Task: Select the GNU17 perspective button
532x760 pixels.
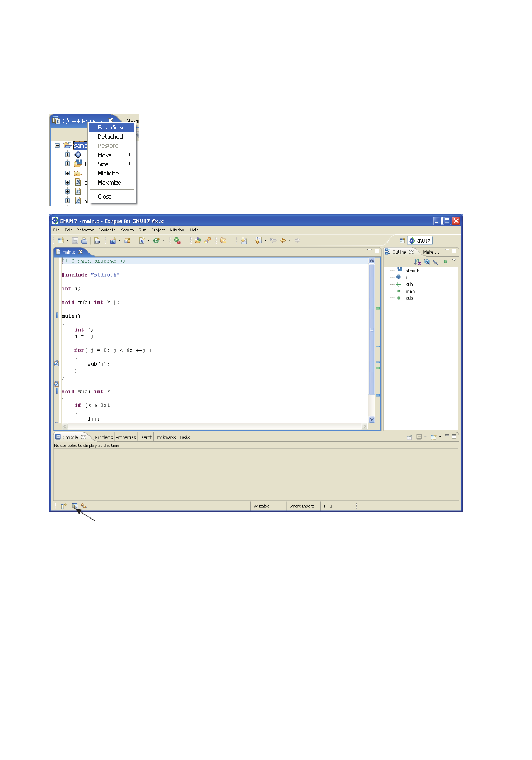Action: point(420,241)
